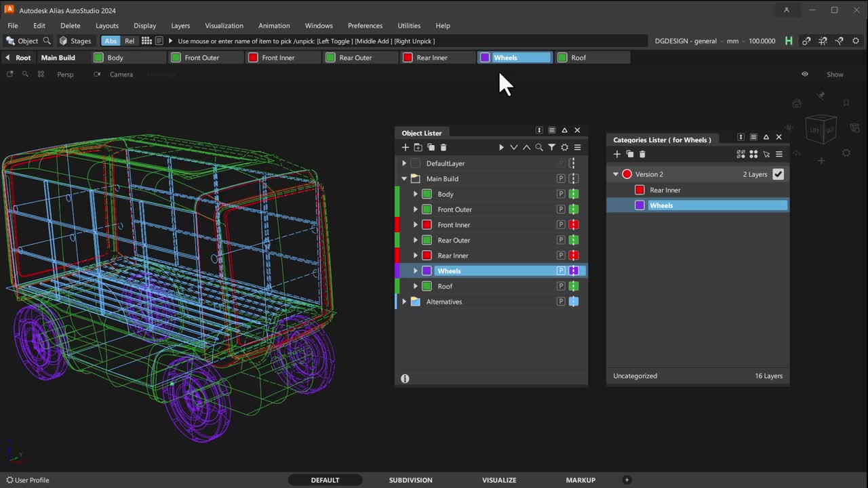Open the Preferences menu
868x488 pixels.
[x=366, y=26]
